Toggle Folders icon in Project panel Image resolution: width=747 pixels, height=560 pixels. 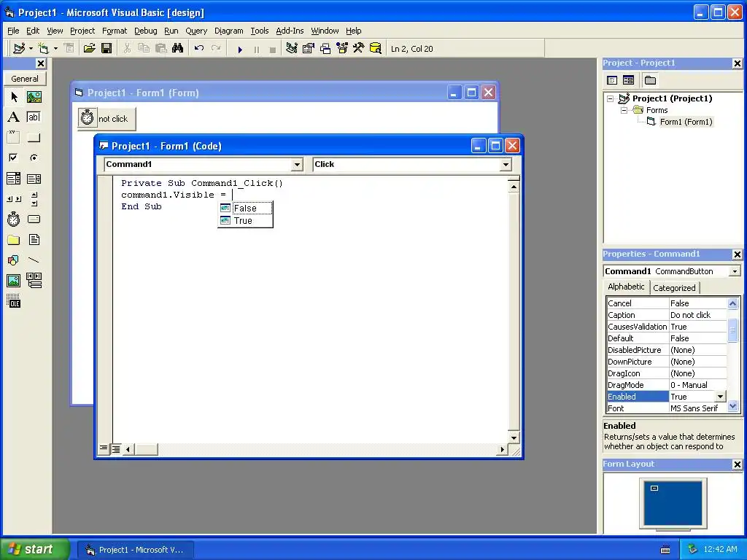coord(650,80)
